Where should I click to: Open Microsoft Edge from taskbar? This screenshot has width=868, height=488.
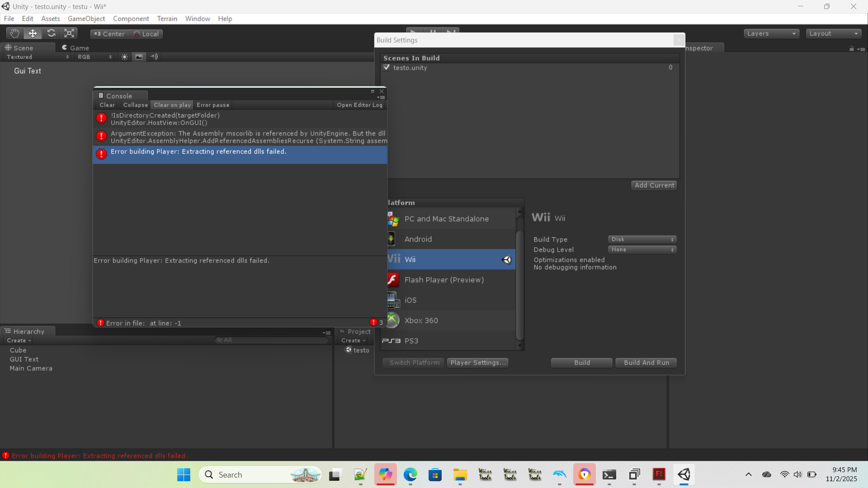tap(410, 474)
